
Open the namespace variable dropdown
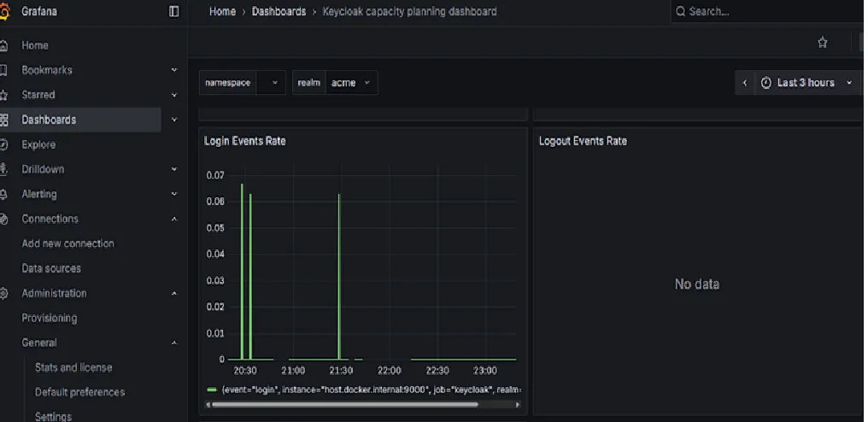tap(271, 83)
